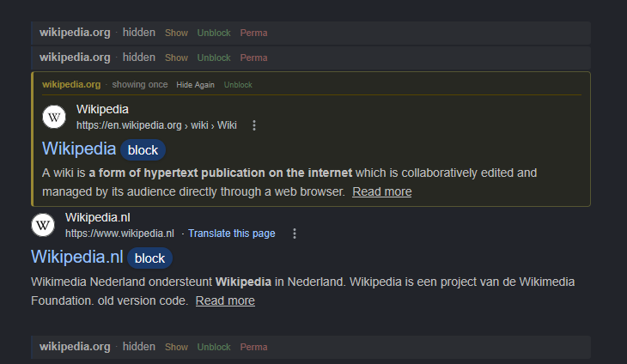The height and width of the screenshot is (364, 627).
Task: Click the 'Wikipedia.nl' site name above its URL
Action: tap(98, 217)
